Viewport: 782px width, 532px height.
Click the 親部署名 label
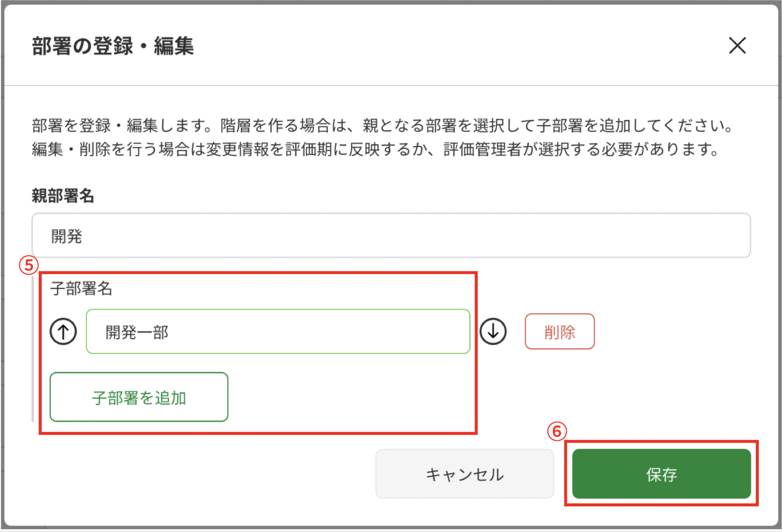[x=63, y=196]
